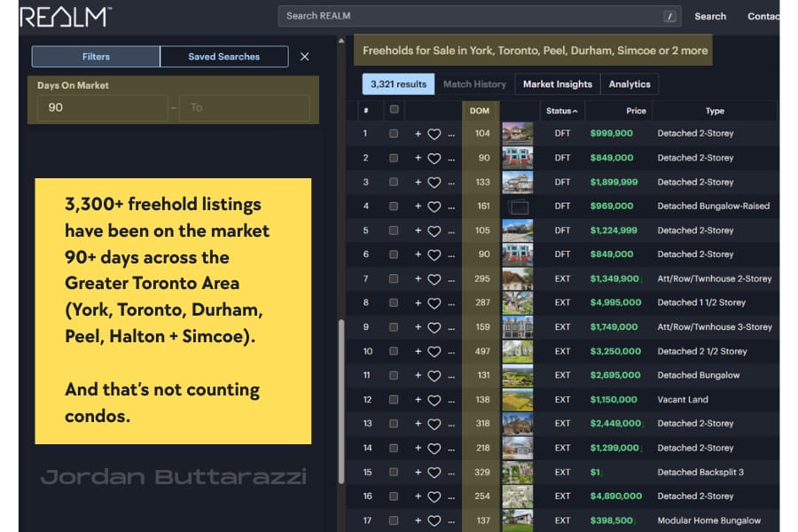798x532 pixels.
Task: Heart the Modular Home Bungalow listing
Action: point(434,520)
